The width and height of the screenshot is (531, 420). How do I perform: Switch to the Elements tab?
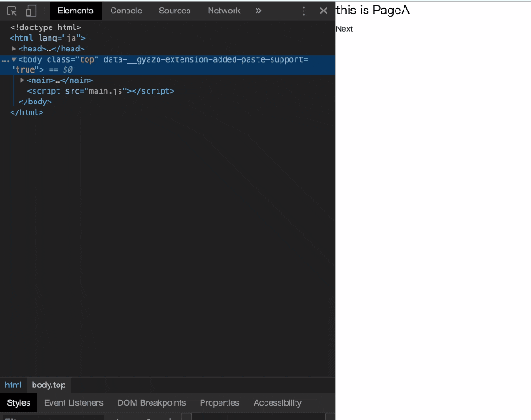[75, 11]
